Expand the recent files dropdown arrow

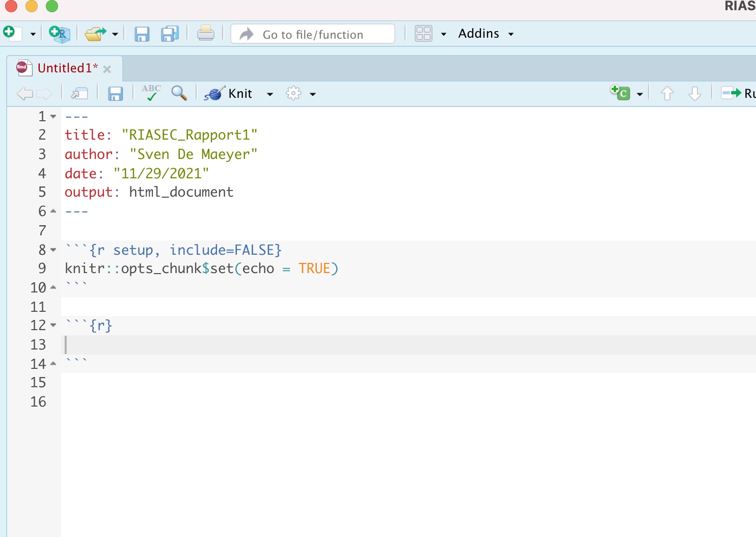(x=115, y=34)
